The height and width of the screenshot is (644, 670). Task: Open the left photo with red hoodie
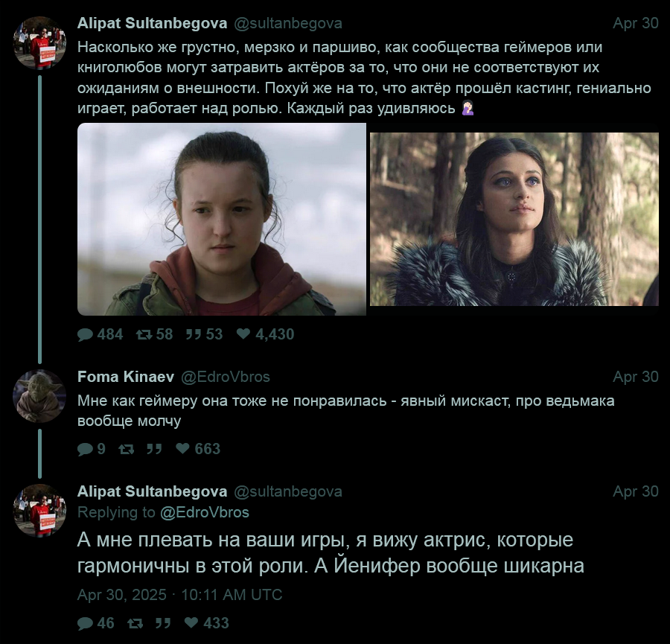[222, 219]
